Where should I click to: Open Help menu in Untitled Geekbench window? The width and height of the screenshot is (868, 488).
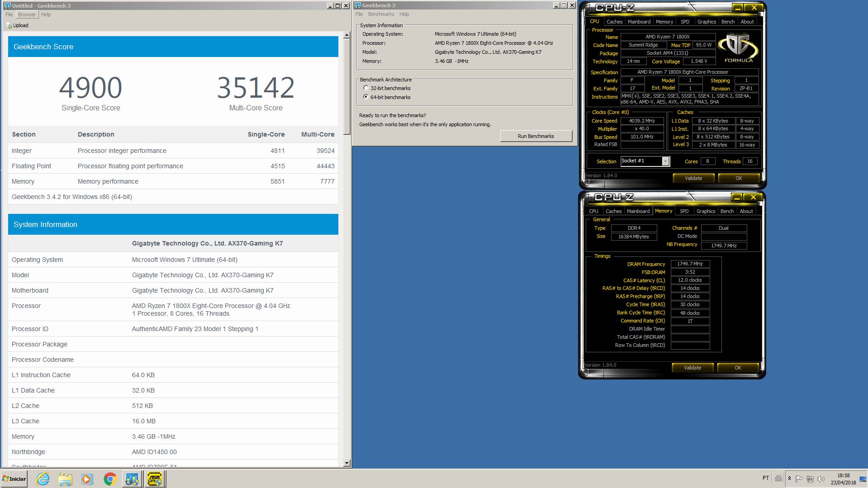(46, 14)
